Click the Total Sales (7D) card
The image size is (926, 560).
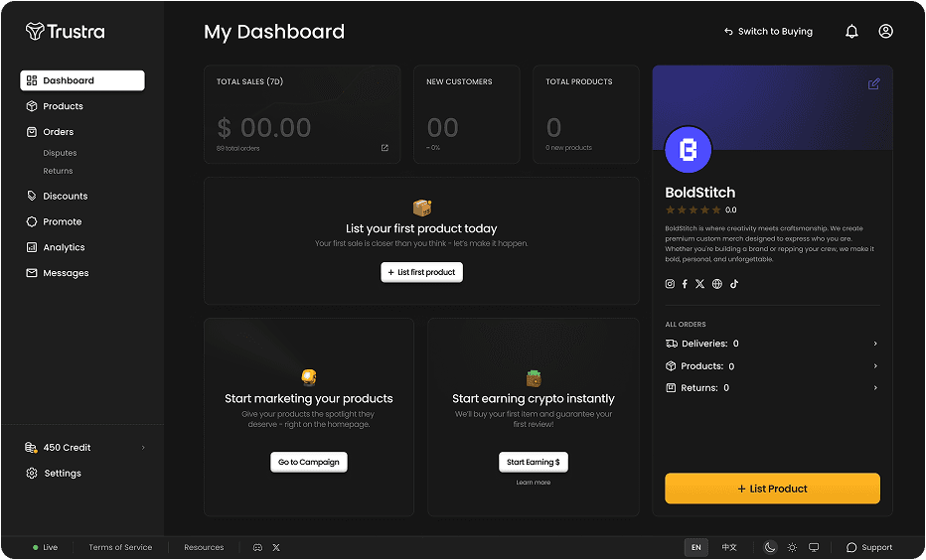pos(302,114)
